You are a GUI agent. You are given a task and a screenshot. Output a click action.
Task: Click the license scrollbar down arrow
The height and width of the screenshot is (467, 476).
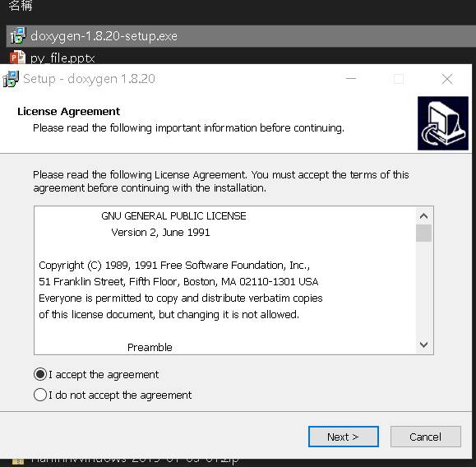tap(423, 345)
